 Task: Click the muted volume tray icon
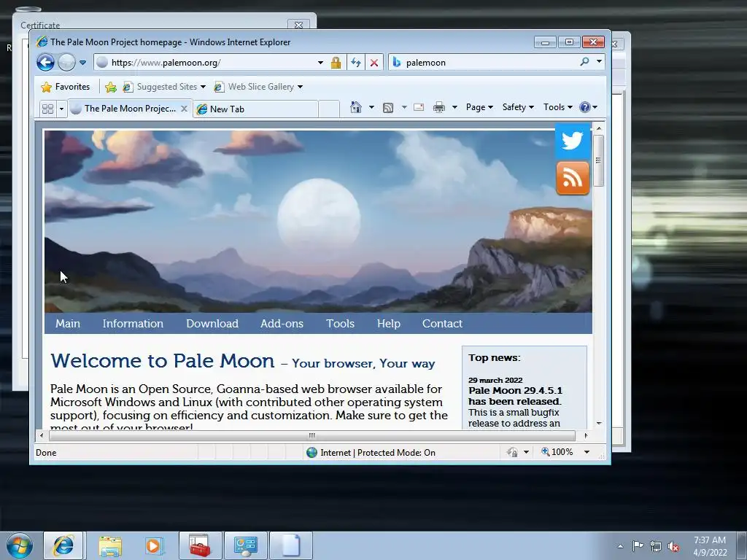pyautogui.click(x=673, y=547)
